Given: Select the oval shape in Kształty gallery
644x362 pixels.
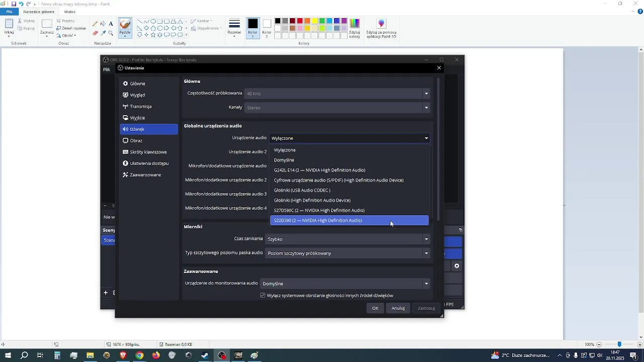Looking at the screenshot, I should (153, 22).
